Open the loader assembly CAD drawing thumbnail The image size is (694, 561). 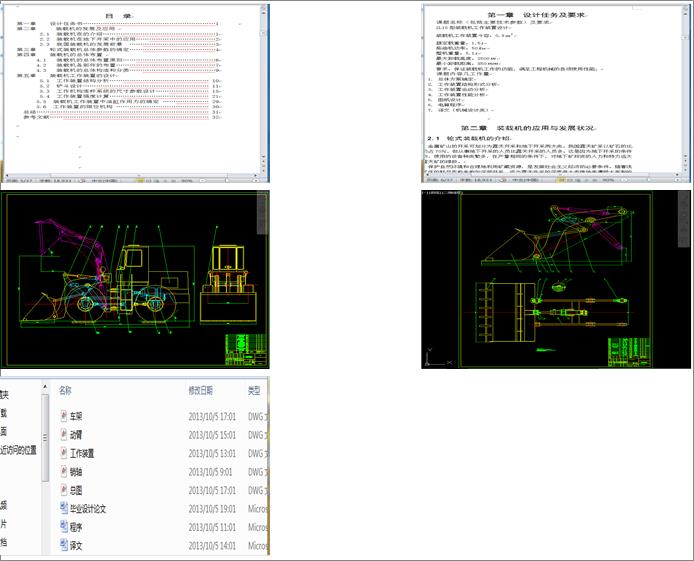click(x=135, y=279)
